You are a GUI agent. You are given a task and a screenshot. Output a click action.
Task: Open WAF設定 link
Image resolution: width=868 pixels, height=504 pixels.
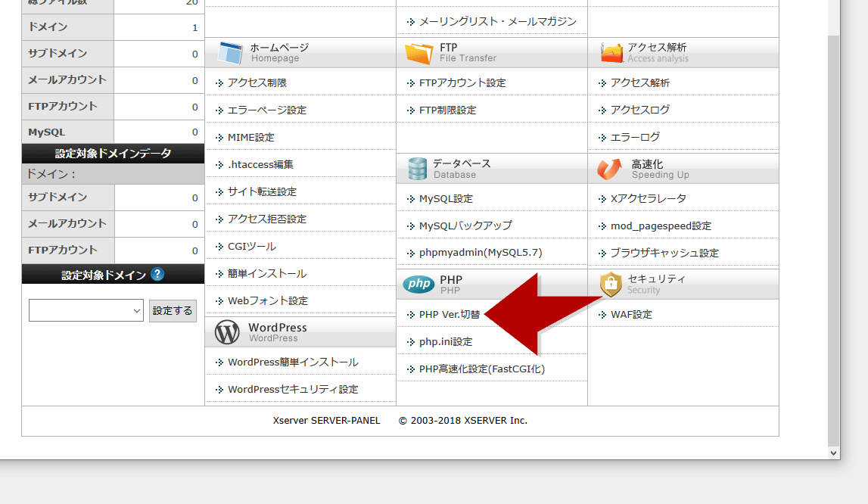click(631, 315)
